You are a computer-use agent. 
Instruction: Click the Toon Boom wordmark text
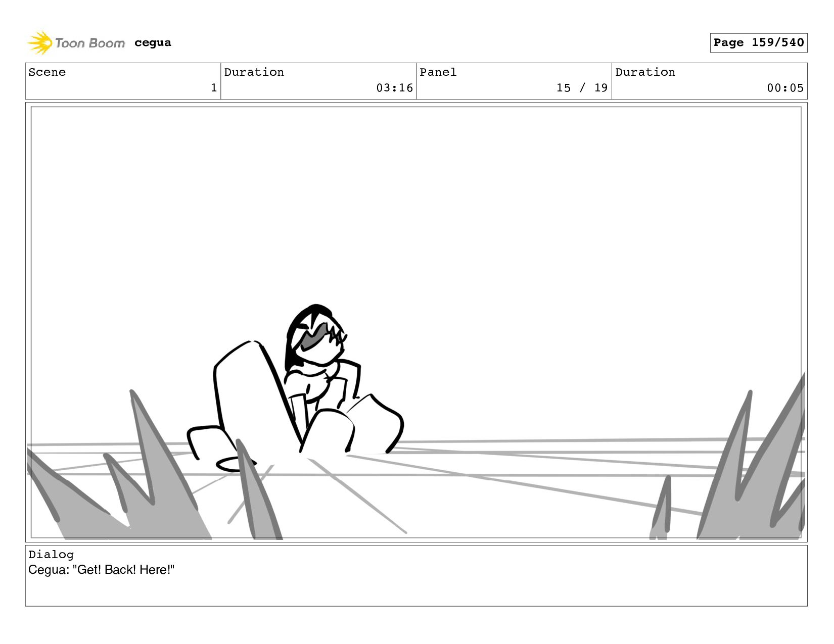90,43
